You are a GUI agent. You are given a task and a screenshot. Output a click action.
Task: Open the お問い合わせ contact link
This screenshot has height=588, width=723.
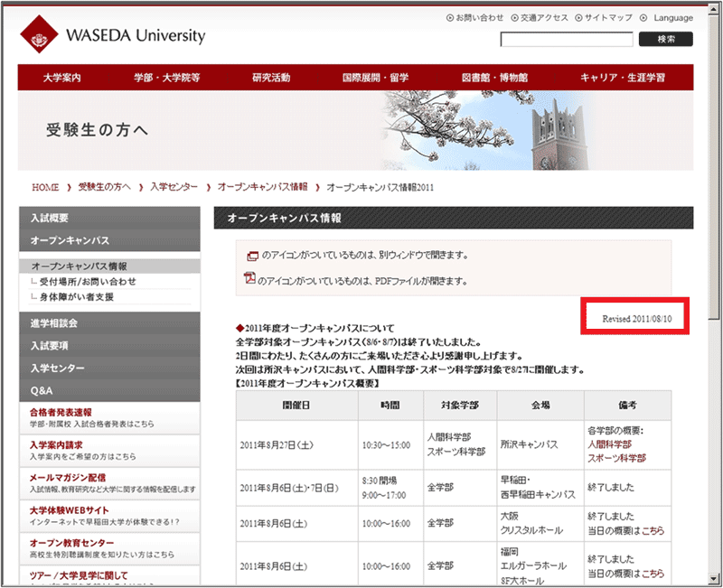tap(479, 17)
